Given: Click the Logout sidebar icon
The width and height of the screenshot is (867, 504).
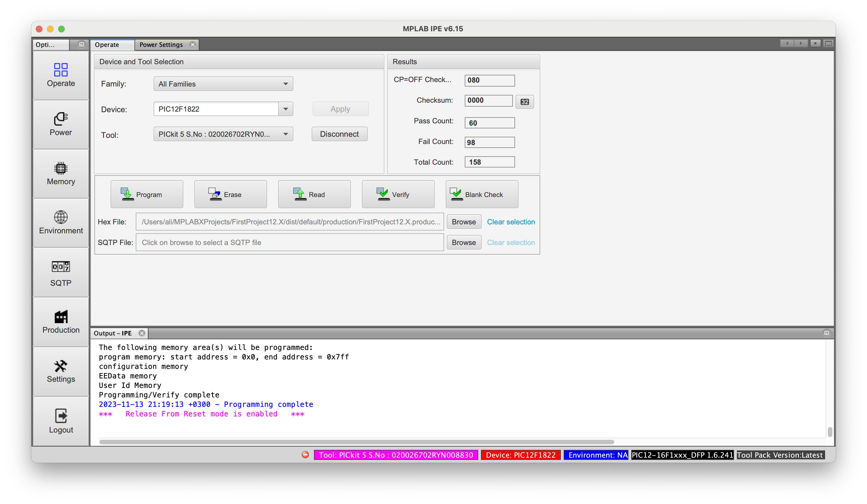Looking at the screenshot, I should click(61, 421).
